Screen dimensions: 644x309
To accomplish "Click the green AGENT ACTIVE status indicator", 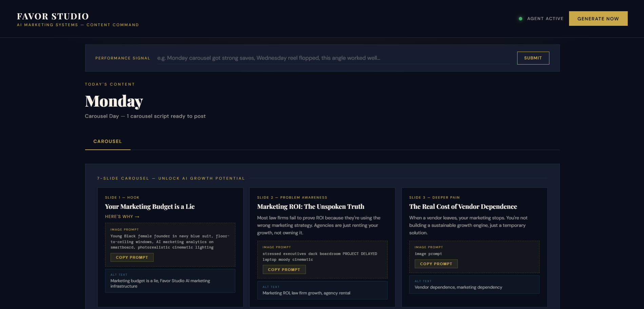I will (521, 19).
